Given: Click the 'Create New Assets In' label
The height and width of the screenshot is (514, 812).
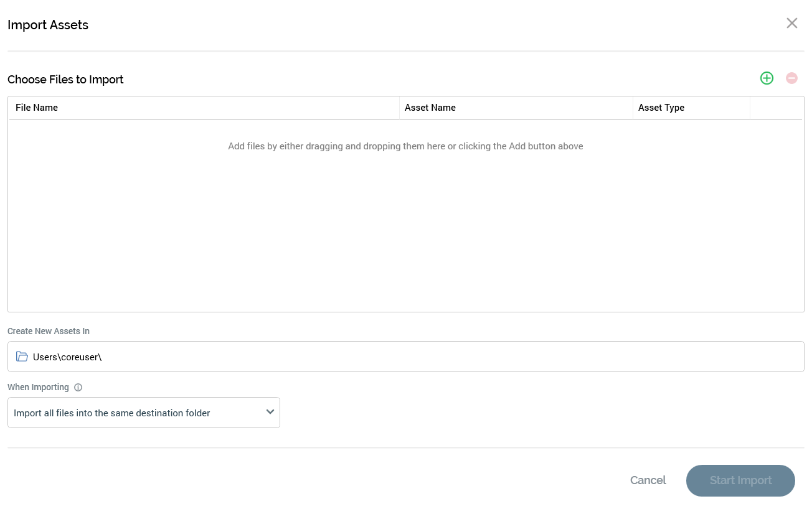Looking at the screenshot, I should tap(49, 331).
